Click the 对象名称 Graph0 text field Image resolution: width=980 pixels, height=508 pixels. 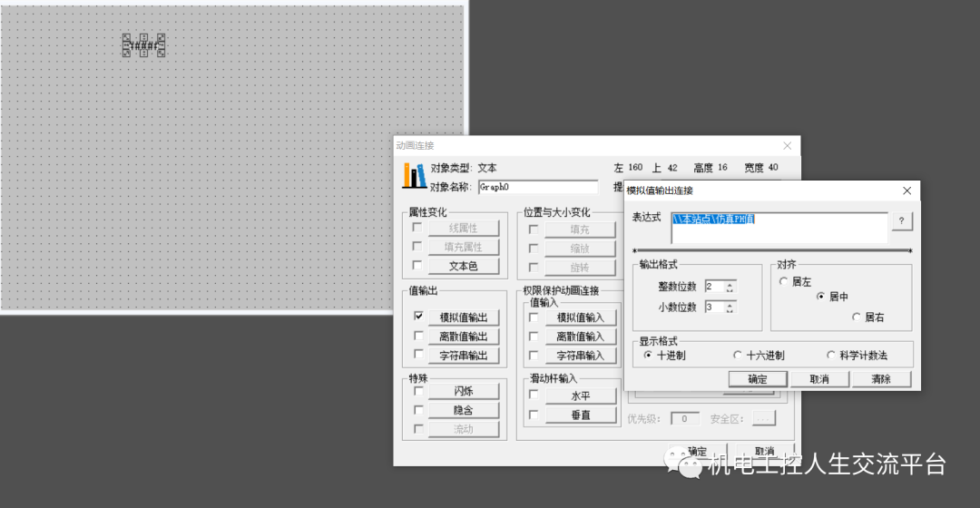537,187
